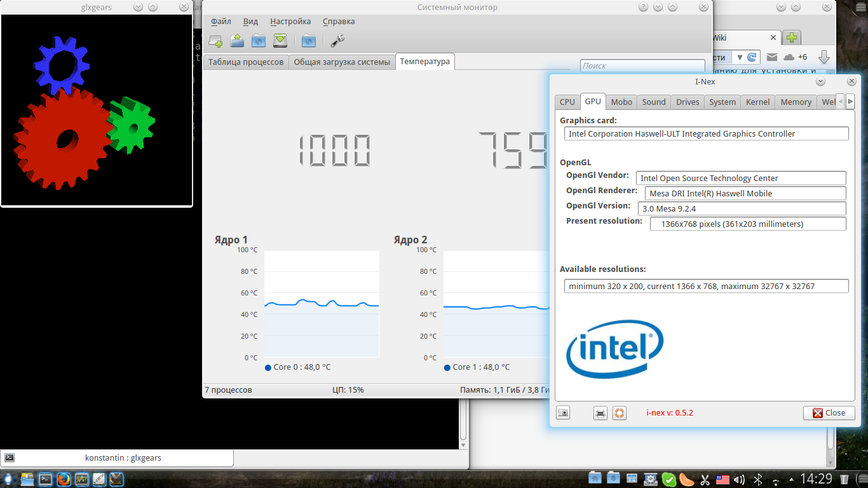Show hidden tray icons with up arrow
868x488 pixels.
[791, 479]
